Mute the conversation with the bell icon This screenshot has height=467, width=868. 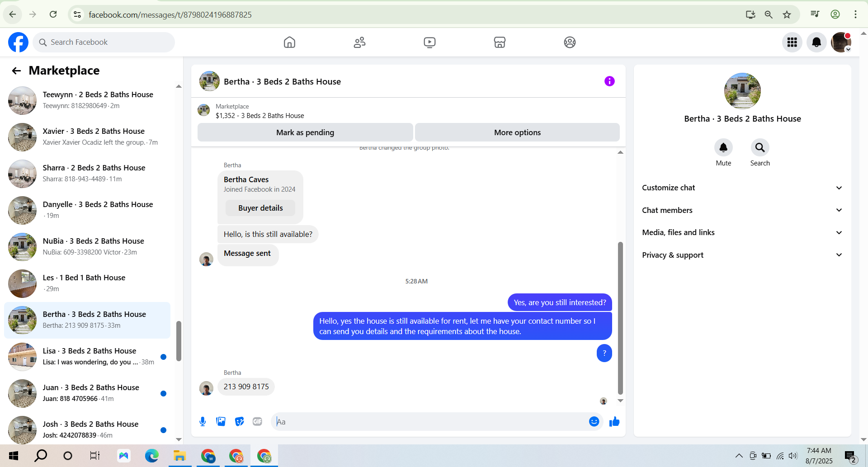[723, 147]
